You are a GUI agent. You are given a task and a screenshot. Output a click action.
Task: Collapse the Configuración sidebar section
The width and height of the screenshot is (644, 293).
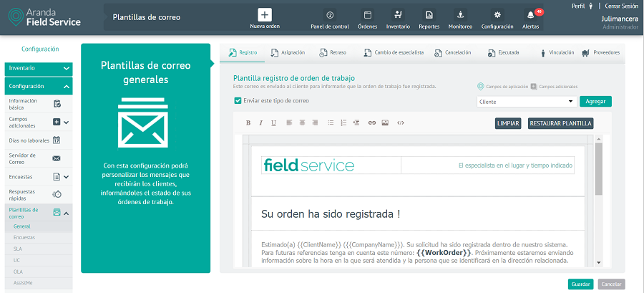pos(39,87)
